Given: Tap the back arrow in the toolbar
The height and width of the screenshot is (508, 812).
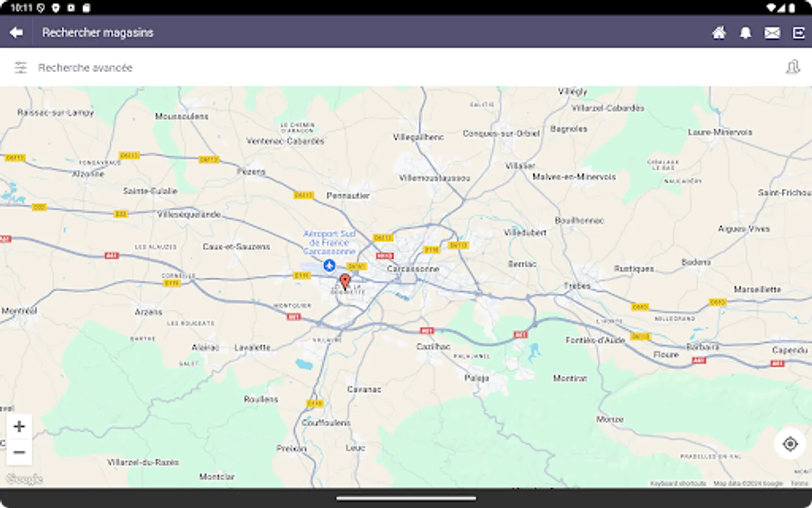Looking at the screenshot, I should pyautogui.click(x=16, y=32).
